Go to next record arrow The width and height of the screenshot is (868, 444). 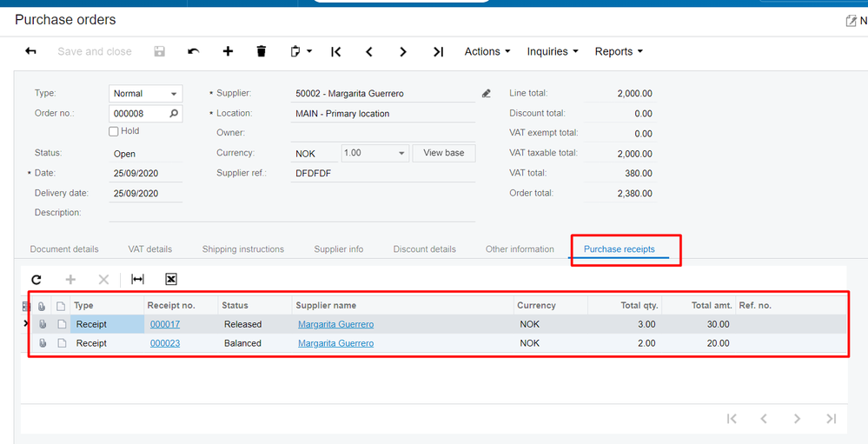(403, 52)
